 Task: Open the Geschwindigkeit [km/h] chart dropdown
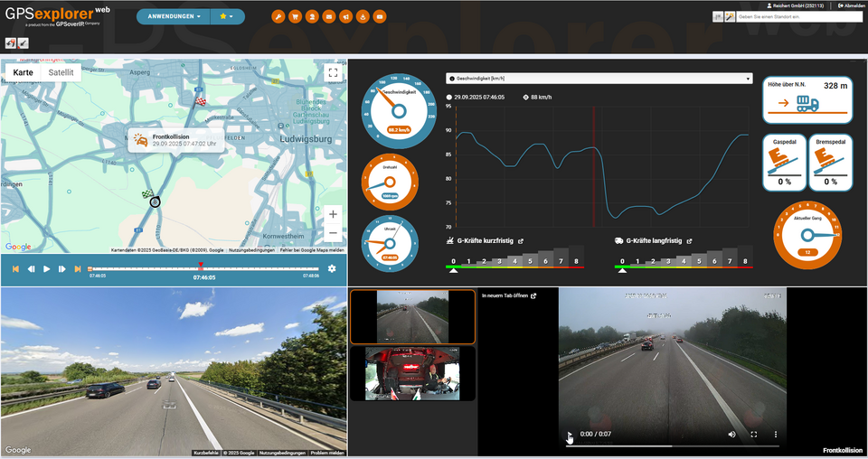(599, 79)
